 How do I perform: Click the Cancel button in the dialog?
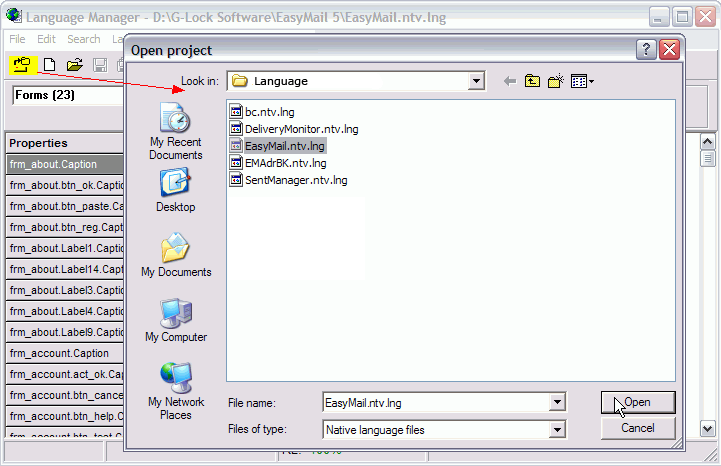(x=638, y=428)
